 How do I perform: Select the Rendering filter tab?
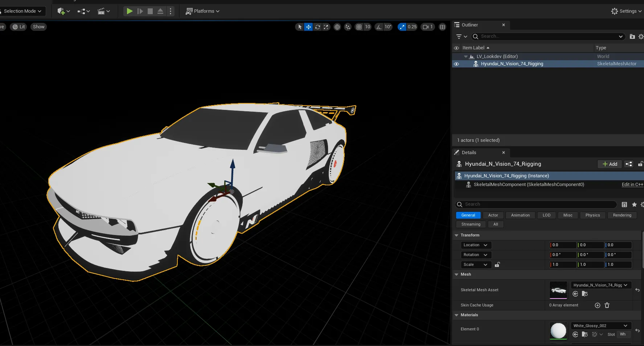point(622,215)
